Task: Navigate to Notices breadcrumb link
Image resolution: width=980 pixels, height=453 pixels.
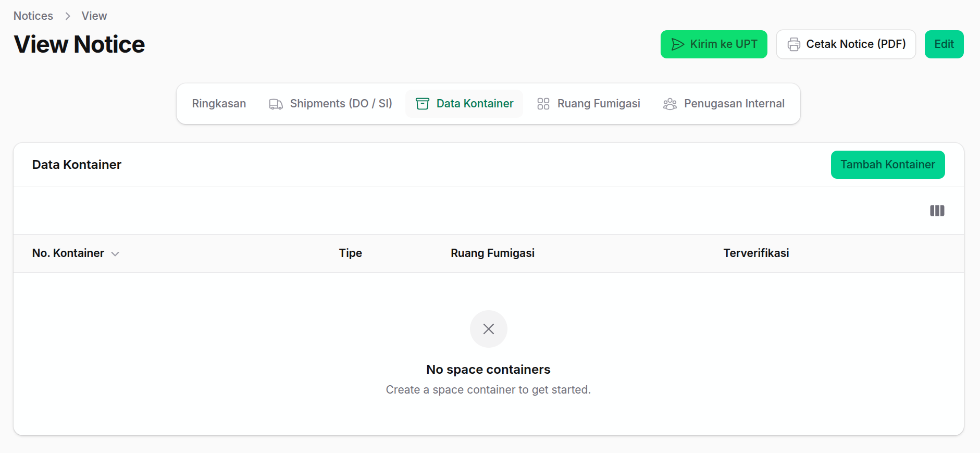Action: pos(33,16)
